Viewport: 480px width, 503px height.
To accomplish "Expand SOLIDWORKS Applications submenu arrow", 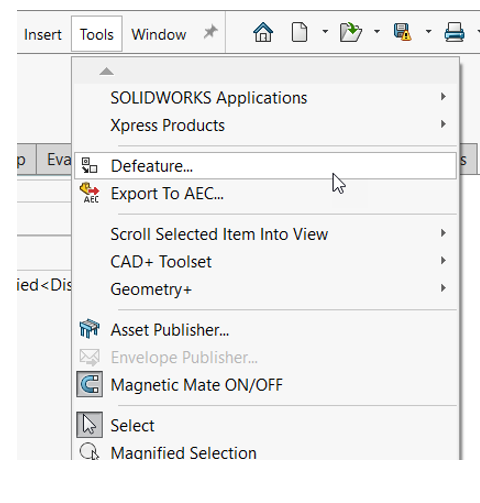I will click(x=443, y=97).
